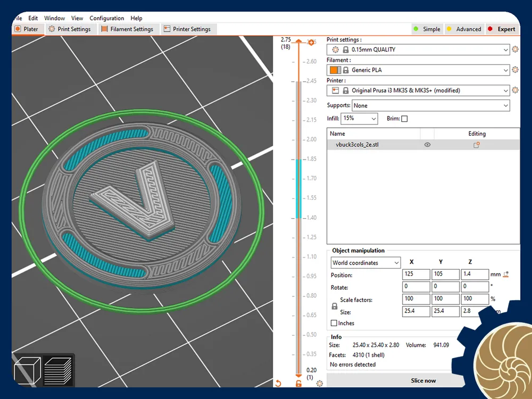Click the Position Y field showing 105
Screen dimensions: 532x399
tap(445, 274)
